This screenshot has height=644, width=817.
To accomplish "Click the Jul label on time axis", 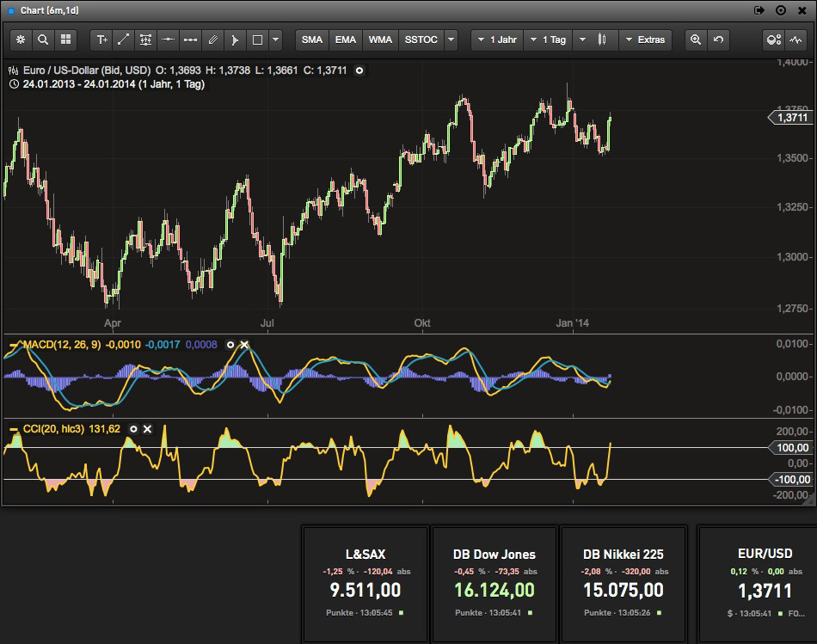I will point(267,323).
